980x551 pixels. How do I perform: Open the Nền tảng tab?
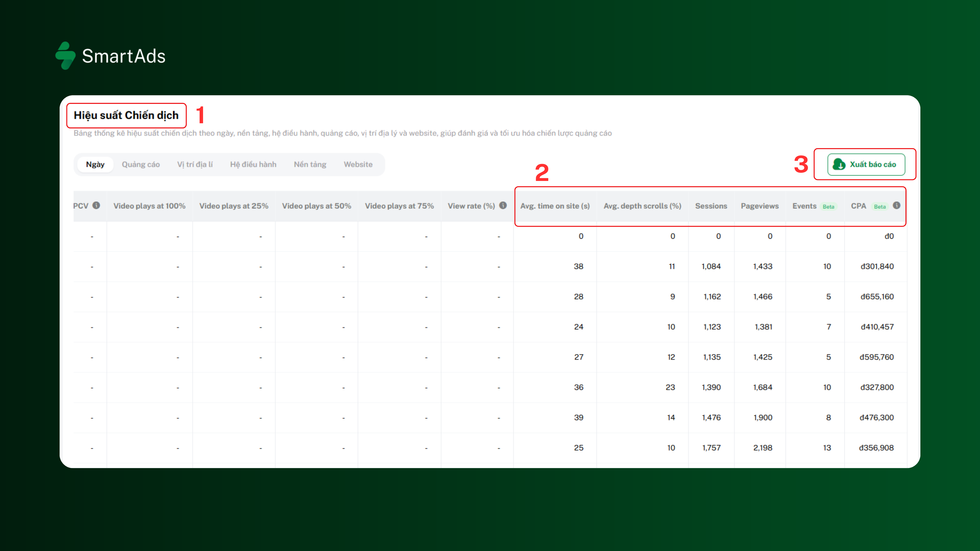310,164
